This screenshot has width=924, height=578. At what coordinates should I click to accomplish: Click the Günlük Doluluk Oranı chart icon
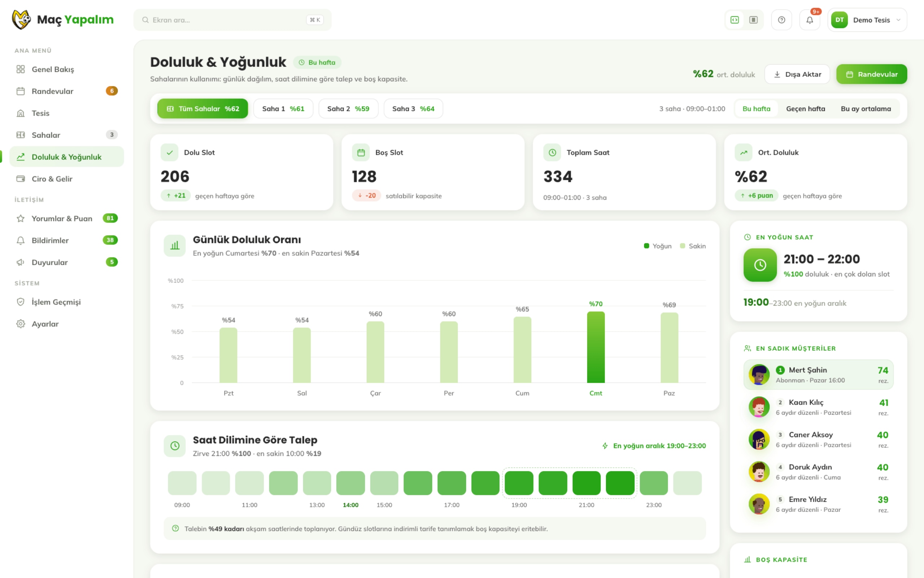[x=175, y=245]
